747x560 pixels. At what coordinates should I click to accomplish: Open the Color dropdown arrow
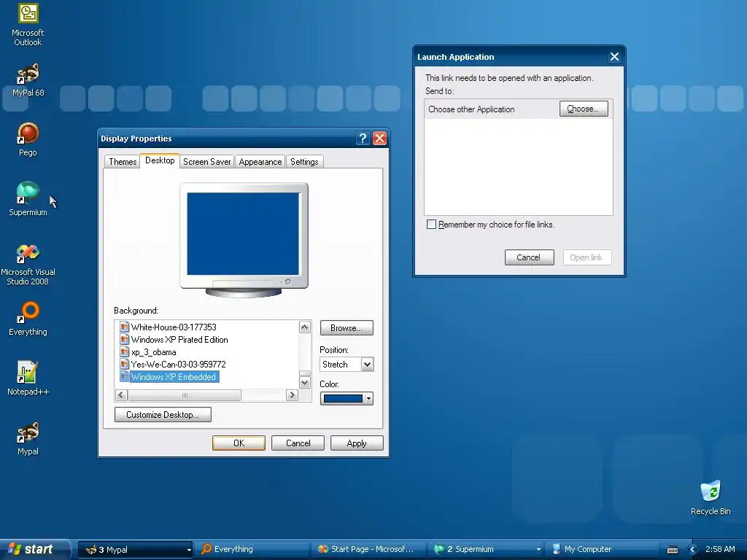(368, 399)
